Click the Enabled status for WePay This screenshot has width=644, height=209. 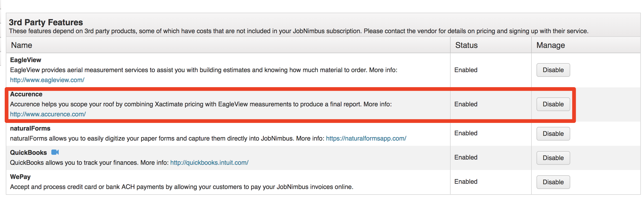tap(466, 182)
